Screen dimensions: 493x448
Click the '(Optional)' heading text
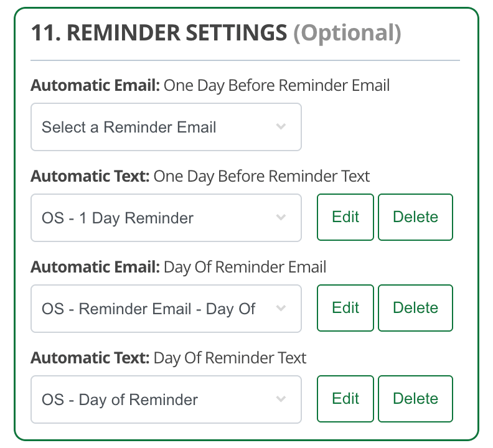(x=347, y=32)
